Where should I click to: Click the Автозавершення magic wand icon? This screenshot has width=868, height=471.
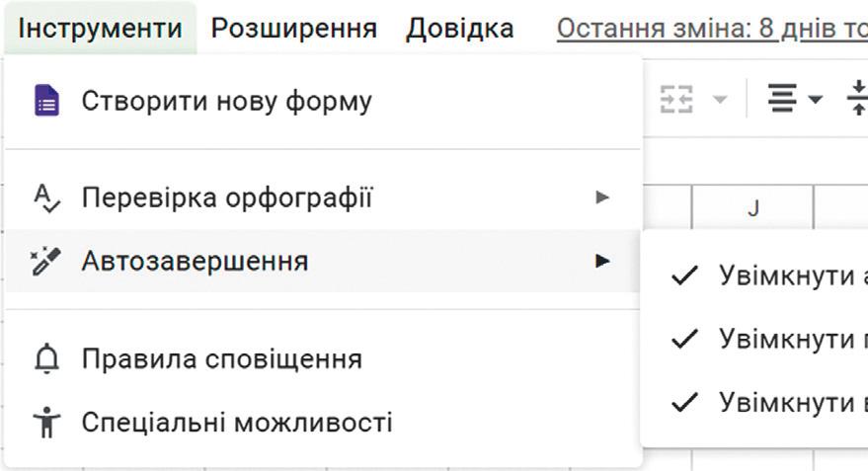(x=46, y=262)
